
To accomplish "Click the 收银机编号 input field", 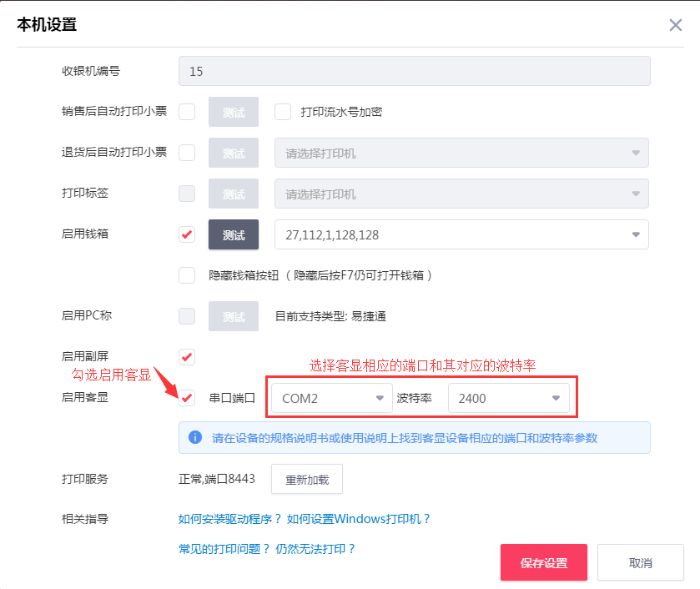I will click(x=414, y=71).
